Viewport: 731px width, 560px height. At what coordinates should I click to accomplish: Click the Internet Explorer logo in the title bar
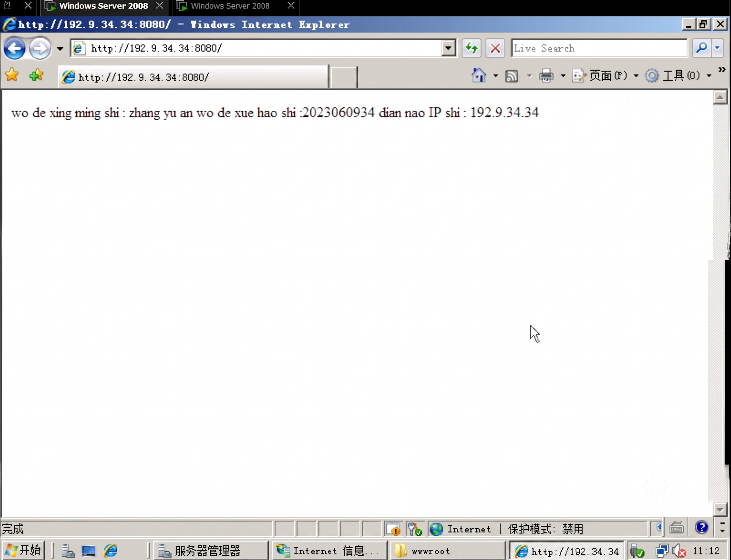(9, 24)
